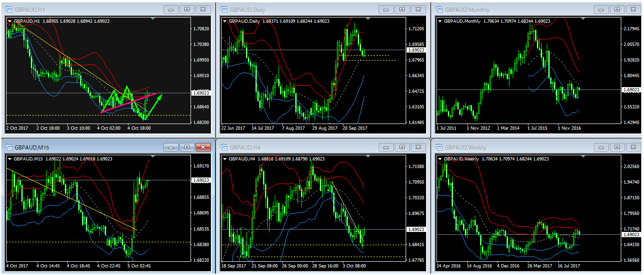This screenshot has width=644, height=275.
Task: Click the chart icon in GBPAUD,M15 title bar
Action: point(8,147)
